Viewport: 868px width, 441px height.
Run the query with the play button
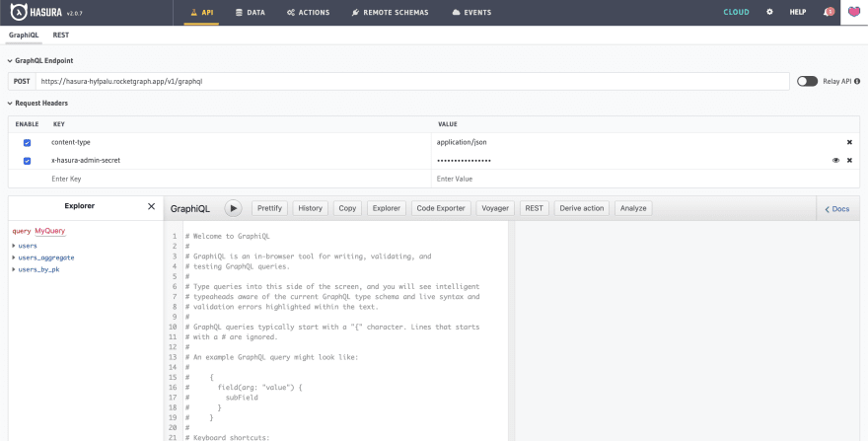click(233, 208)
